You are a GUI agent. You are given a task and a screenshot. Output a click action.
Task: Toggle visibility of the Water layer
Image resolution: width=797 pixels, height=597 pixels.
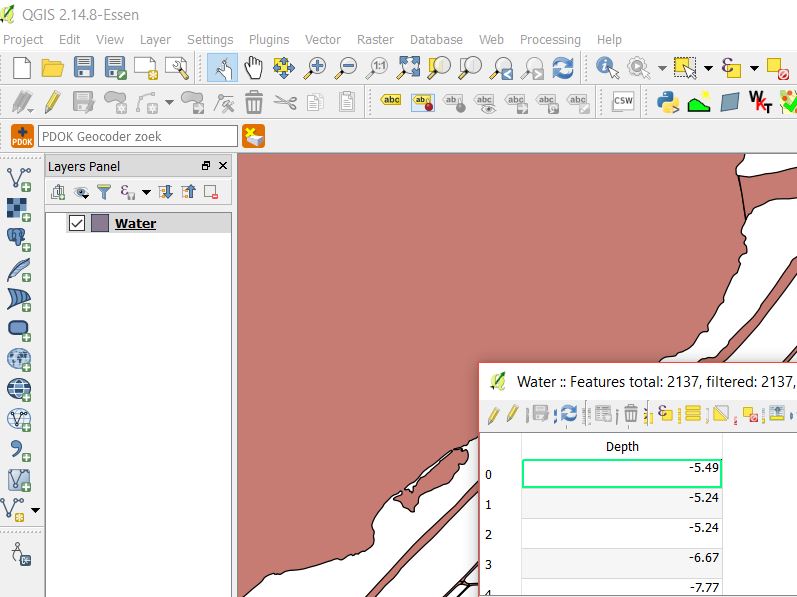pyautogui.click(x=77, y=223)
